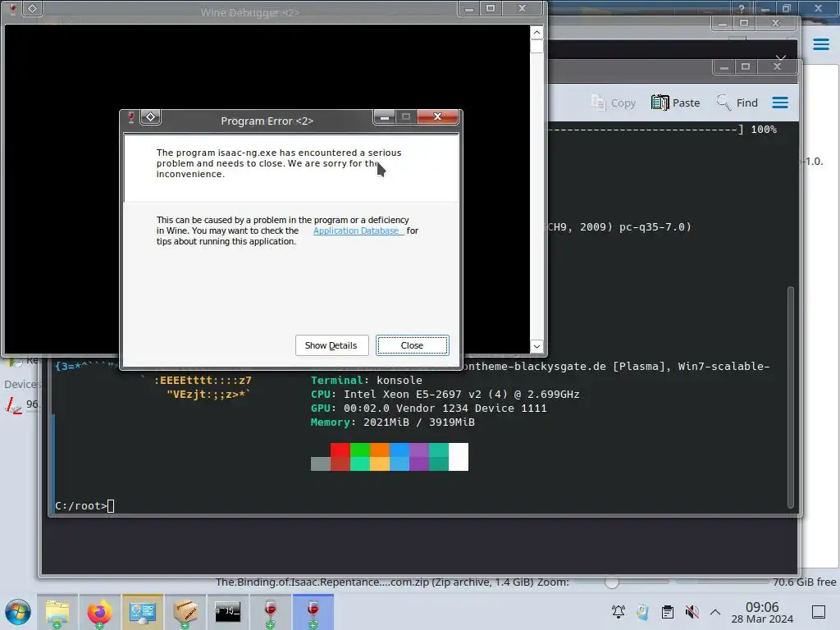Click the white color block in neofetch output
Viewport: 840px width, 630px height.
pos(459,457)
